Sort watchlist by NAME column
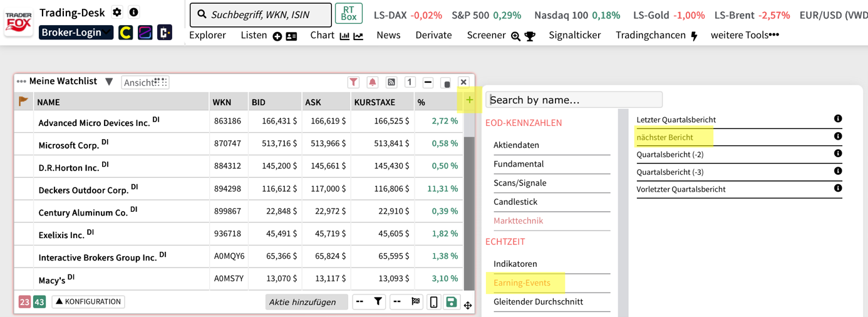 121,102
